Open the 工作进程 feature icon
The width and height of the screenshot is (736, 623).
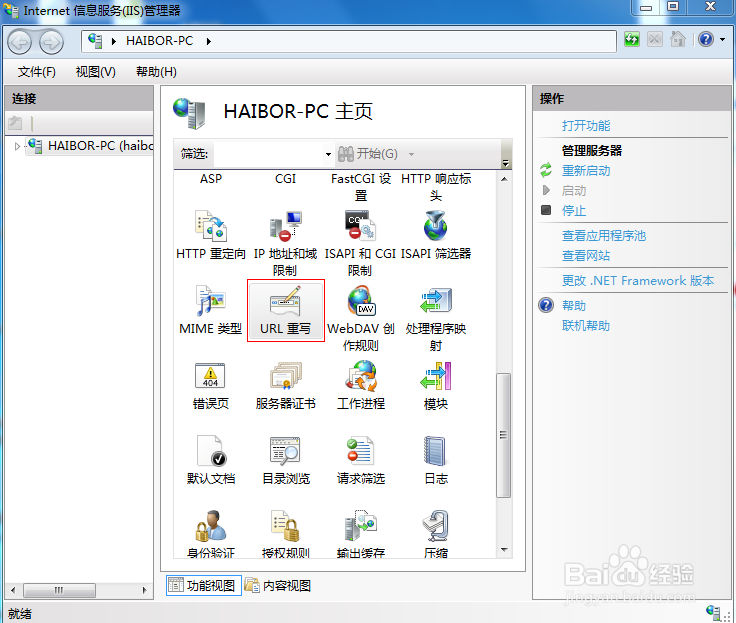(360, 376)
